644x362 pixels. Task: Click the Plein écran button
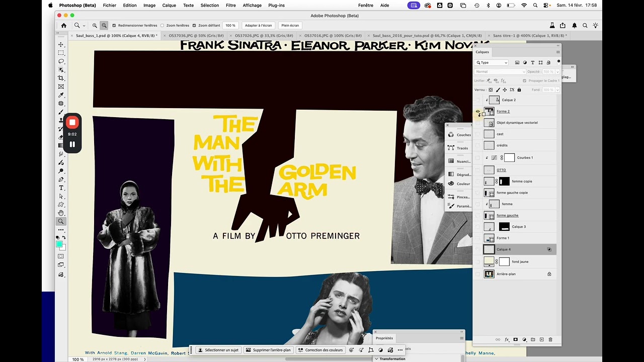click(290, 25)
